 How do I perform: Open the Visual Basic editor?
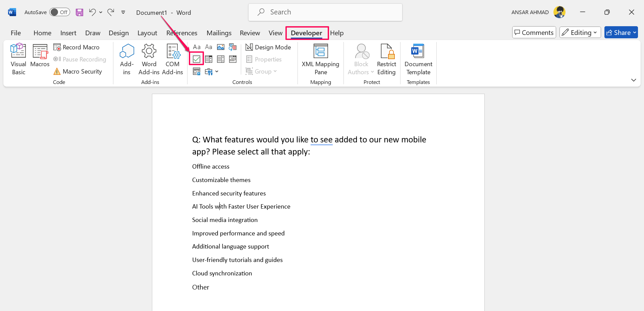point(18,59)
